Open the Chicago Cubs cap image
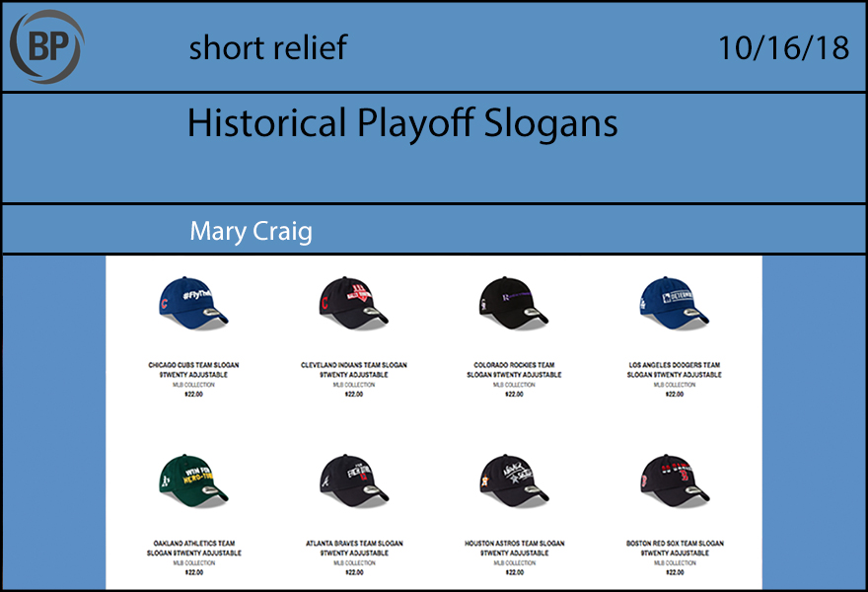Screen dimensions: 868x592 tap(193, 301)
